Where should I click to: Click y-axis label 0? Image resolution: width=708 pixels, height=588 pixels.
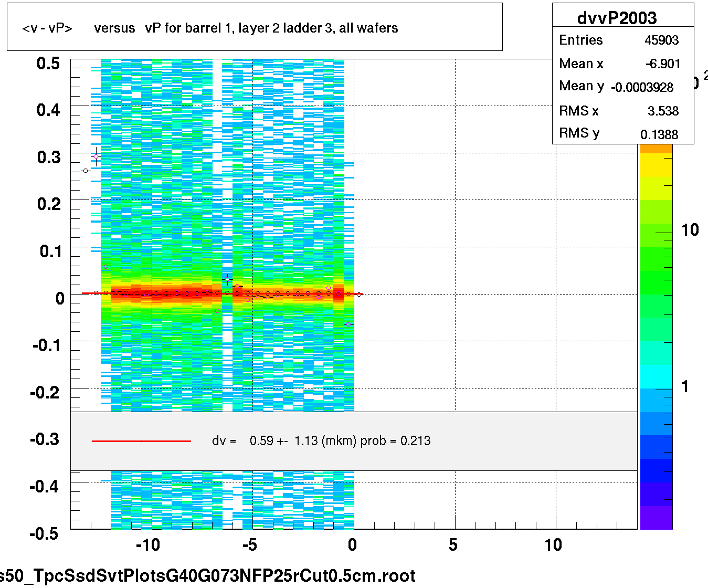[60, 299]
